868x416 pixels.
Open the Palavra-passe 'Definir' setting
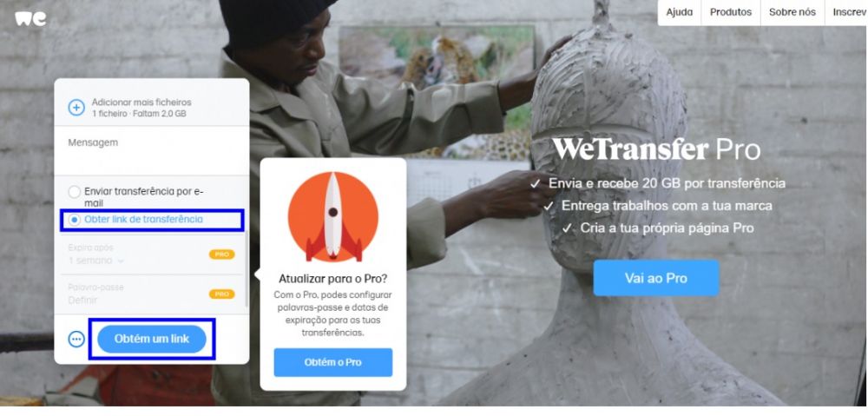point(82,300)
